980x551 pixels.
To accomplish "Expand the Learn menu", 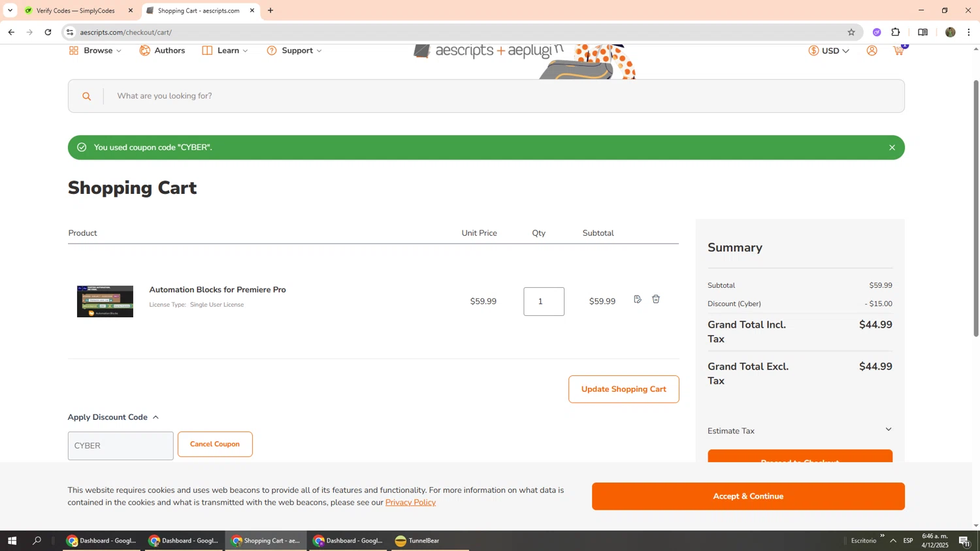I will (x=225, y=50).
